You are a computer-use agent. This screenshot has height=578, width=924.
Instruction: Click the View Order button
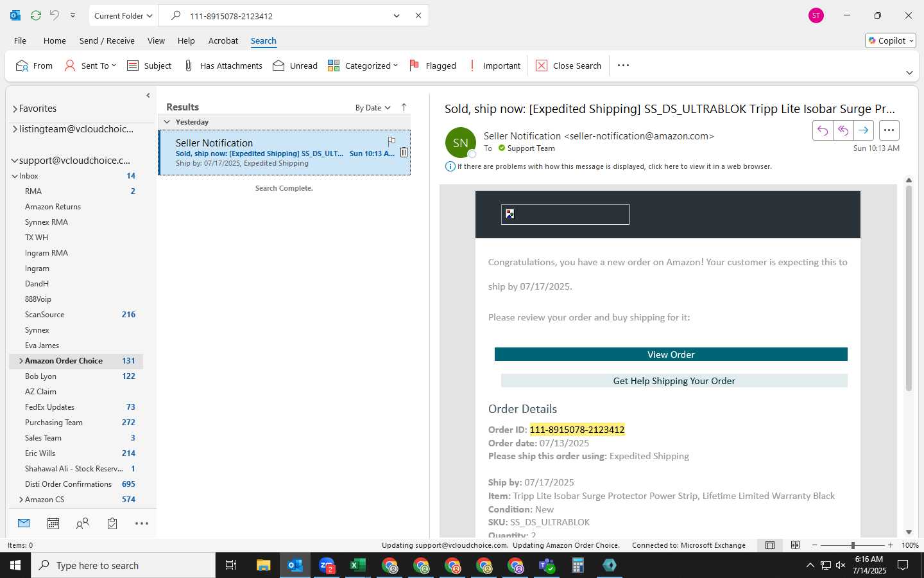671,355
